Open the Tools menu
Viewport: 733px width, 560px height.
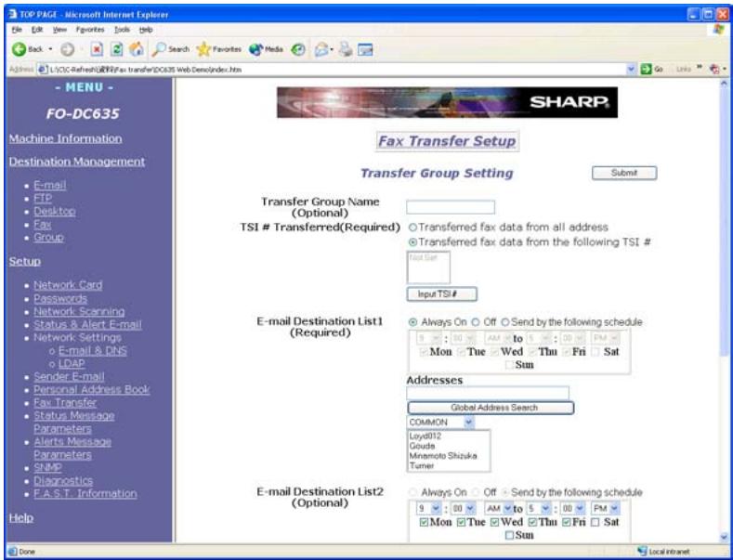pos(122,30)
